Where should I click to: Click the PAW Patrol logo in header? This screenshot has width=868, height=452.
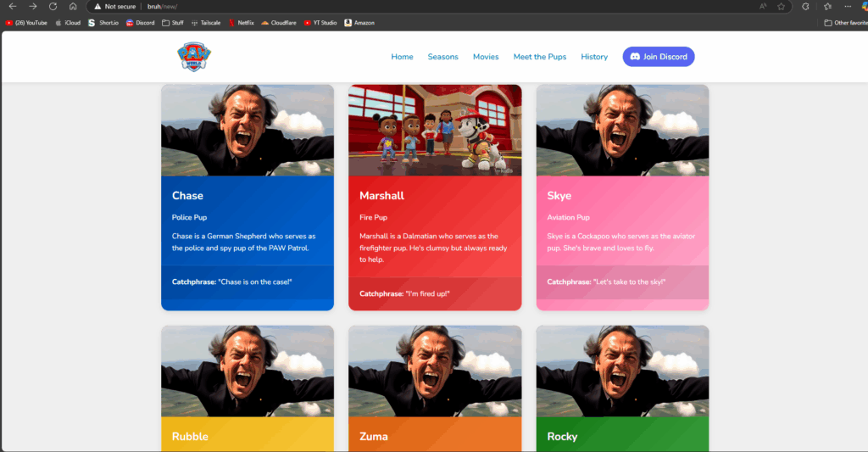[194, 57]
